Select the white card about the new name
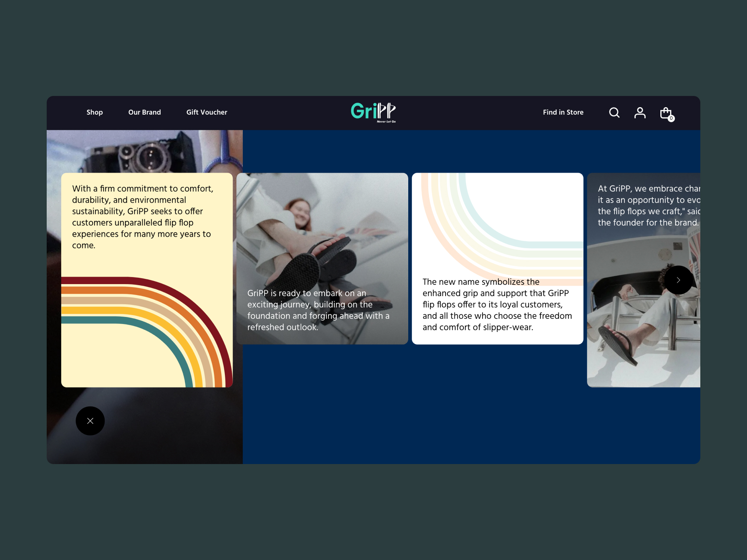The width and height of the screenshot is (747, 560). pyautogui.click(x=498, y=258)
